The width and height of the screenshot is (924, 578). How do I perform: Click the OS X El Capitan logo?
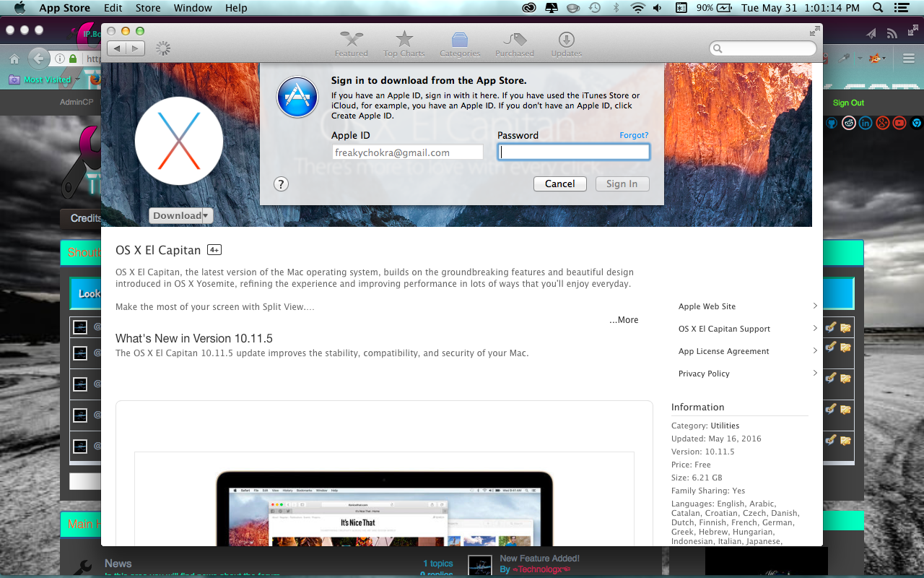(x=178, y=140)
